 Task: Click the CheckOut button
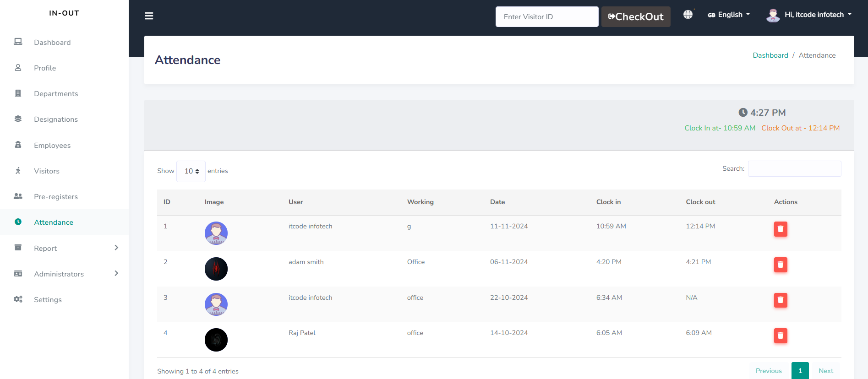click(636, 16)
